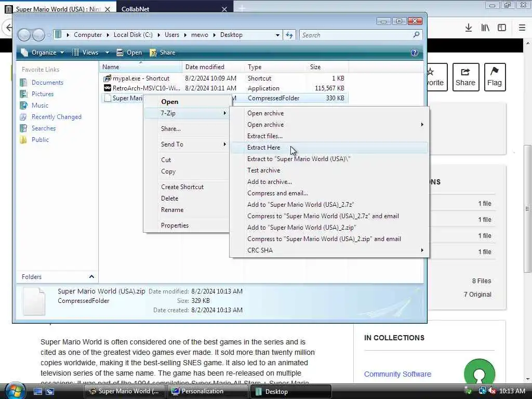
Task: Choose Create Shortcut from context menu
Action: click(x=187, y=187)
